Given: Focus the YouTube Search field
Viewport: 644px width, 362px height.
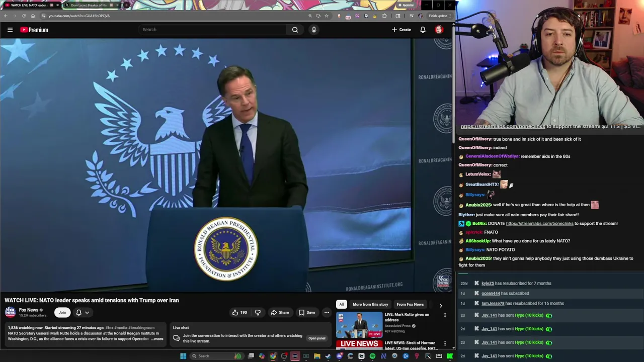Looking at the screenshot, I should click(x=212, y=30).
